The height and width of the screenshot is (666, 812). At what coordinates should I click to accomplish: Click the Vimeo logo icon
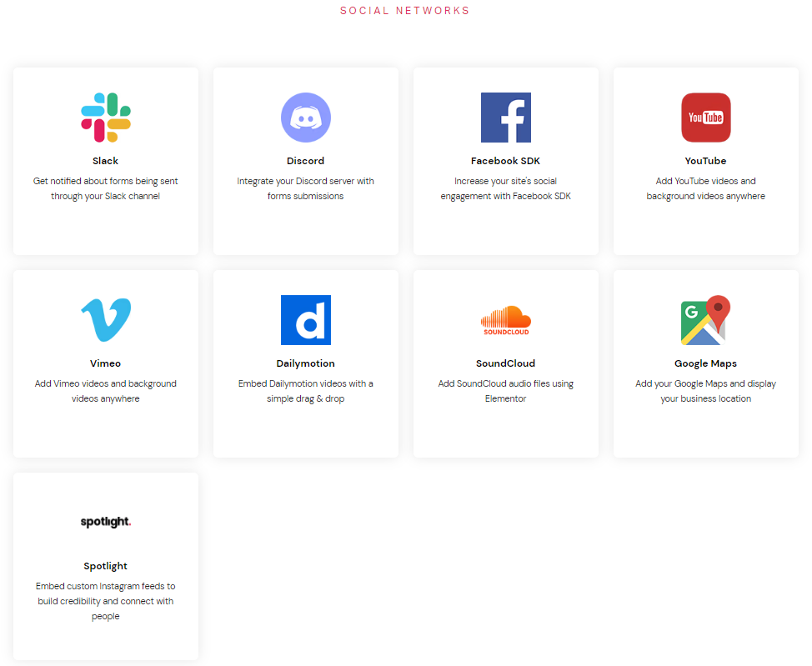click(x=106, y=320)
